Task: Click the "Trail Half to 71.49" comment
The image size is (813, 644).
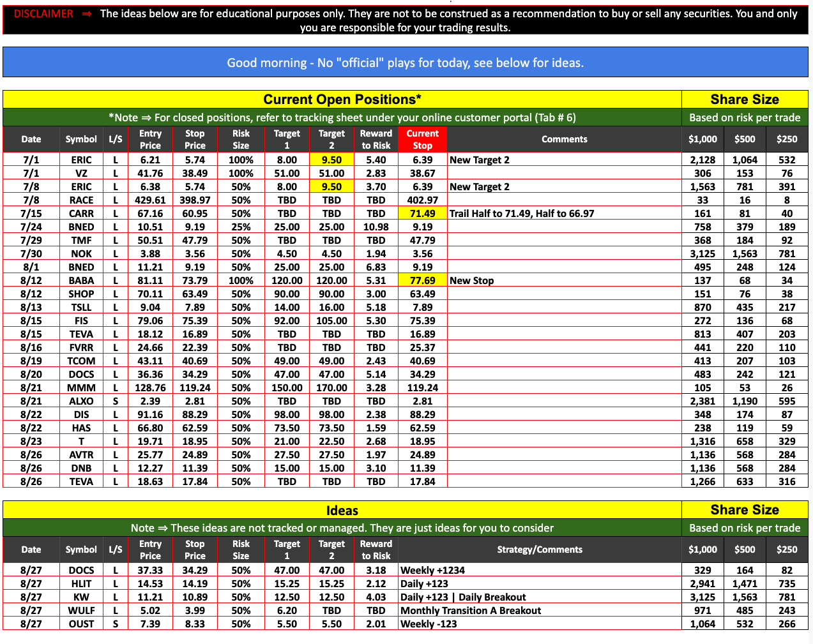Action: tap(521, 213)
